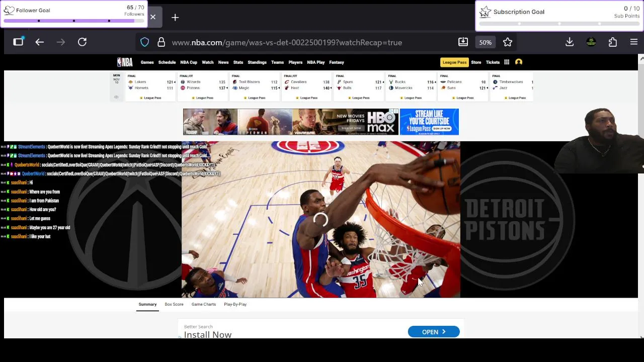
Task: Open the NBA Store link
Action: click(476, 62)
